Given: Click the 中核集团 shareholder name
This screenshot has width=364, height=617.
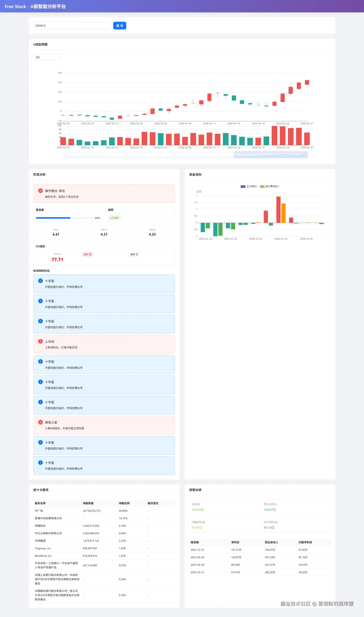Looking at the screenshot, I should [x=40, y=541].
